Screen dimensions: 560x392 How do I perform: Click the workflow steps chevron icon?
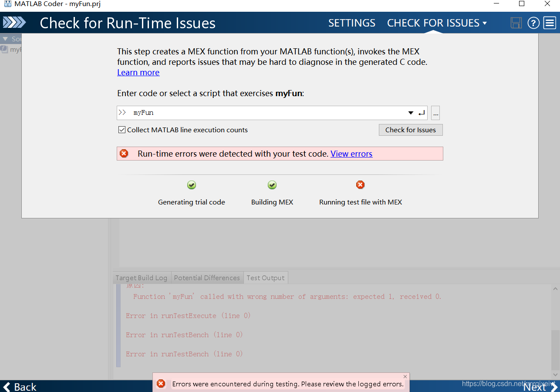coord(14,23)
